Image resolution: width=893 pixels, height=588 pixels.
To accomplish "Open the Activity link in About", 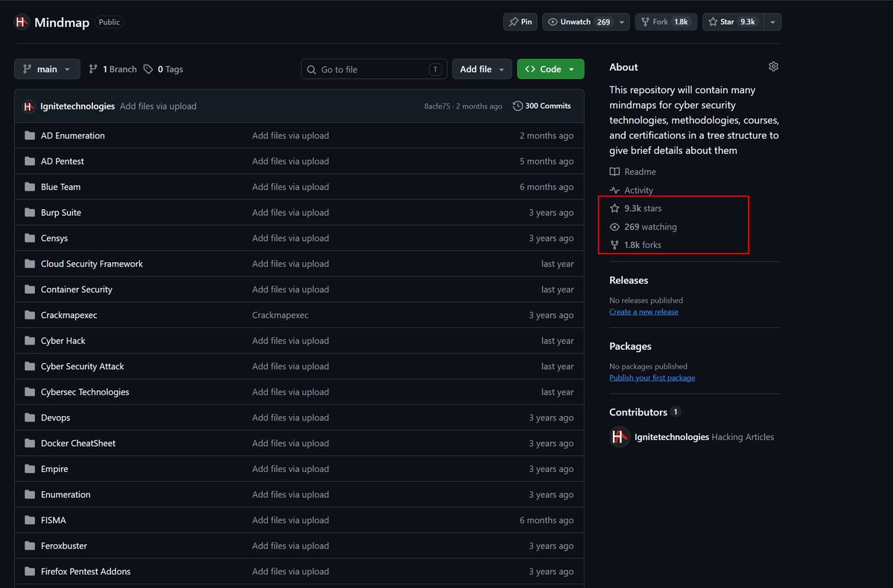I will [x=632, y=190].
